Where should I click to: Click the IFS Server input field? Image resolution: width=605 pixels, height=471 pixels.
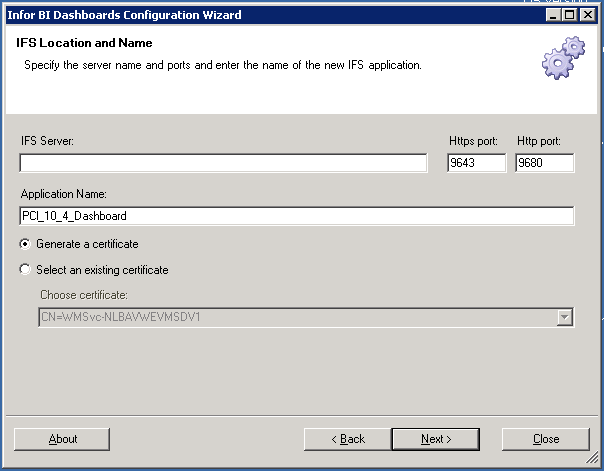[223, 163]
